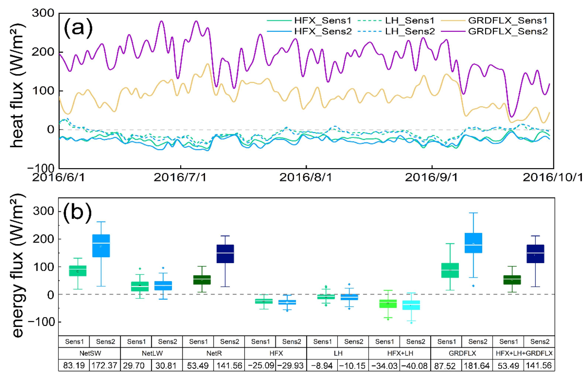588x377 pixels.
Task: Click the heat flux y-axis title
Action: click(x=17, y=86)
